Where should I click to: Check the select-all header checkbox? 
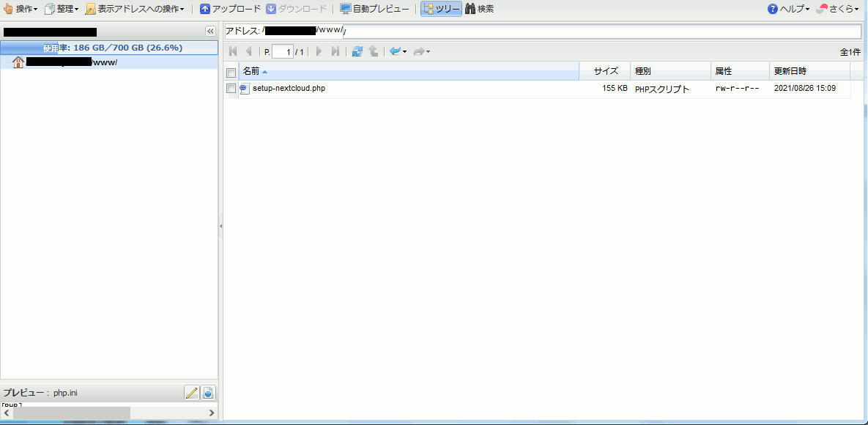coord(231,72)
